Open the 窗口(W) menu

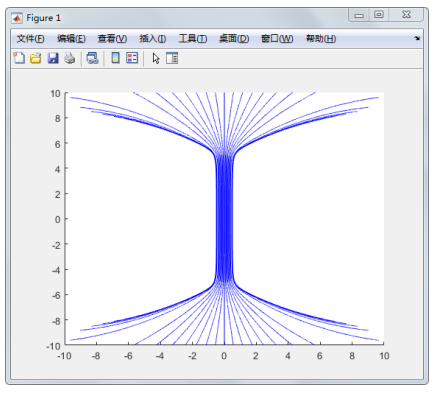pyautogui.click(x=277, y=39)
